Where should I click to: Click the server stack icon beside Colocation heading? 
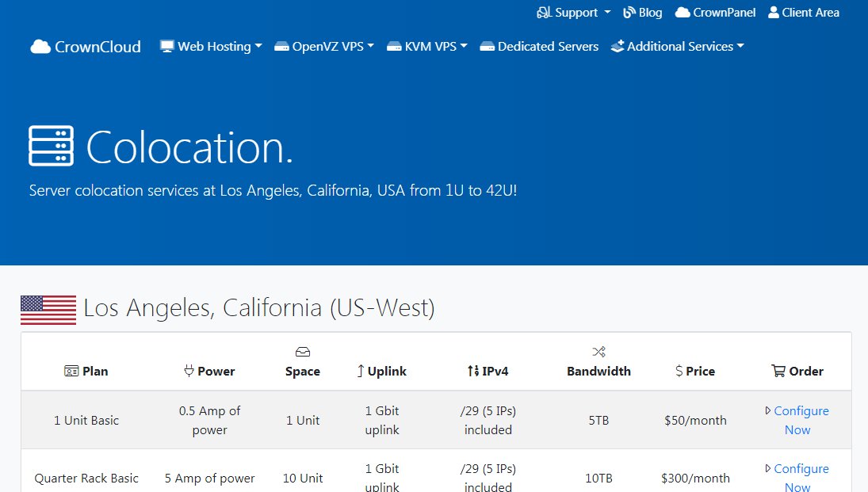[x=51, y=146]
